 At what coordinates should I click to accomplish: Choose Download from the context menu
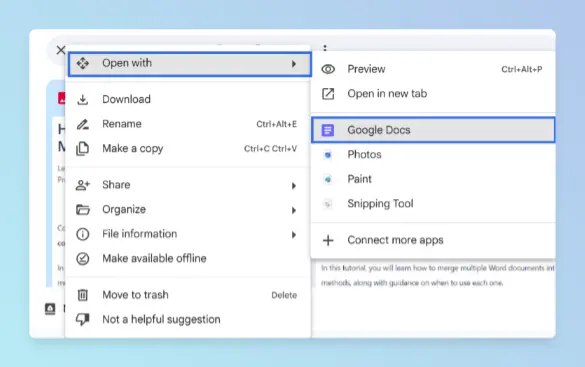[188, 100]
